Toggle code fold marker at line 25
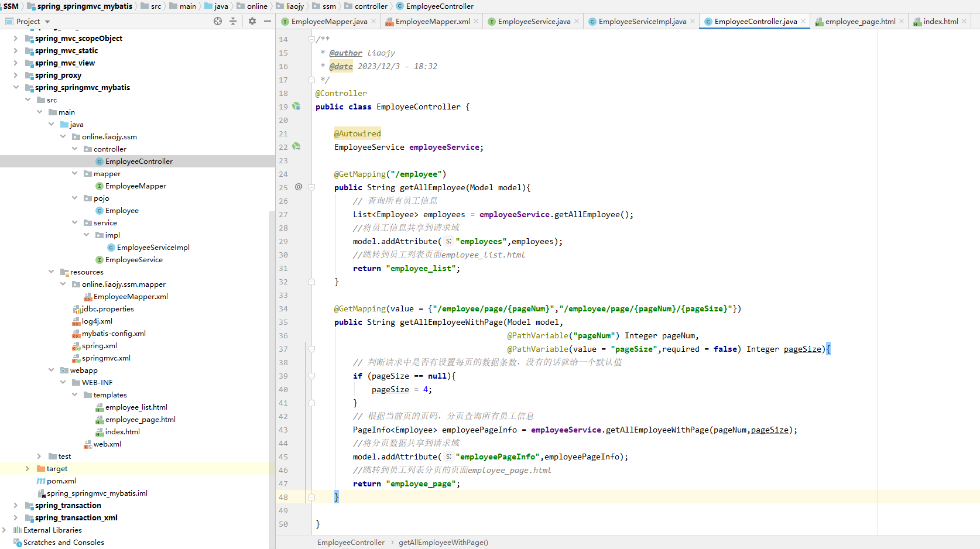The image size is (980, 549). click(x=311, y=187)
